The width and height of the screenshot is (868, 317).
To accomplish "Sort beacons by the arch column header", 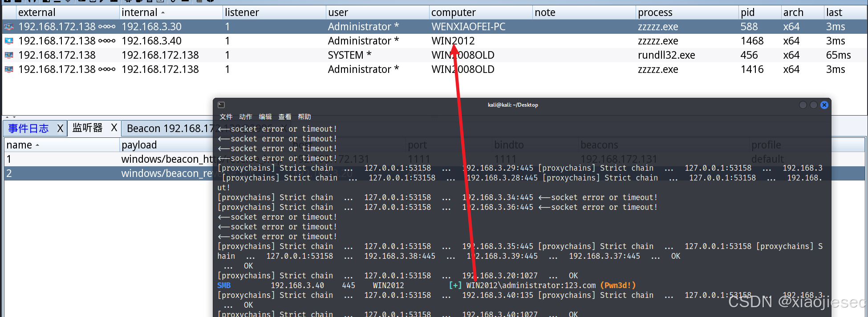I will point(803,12).
